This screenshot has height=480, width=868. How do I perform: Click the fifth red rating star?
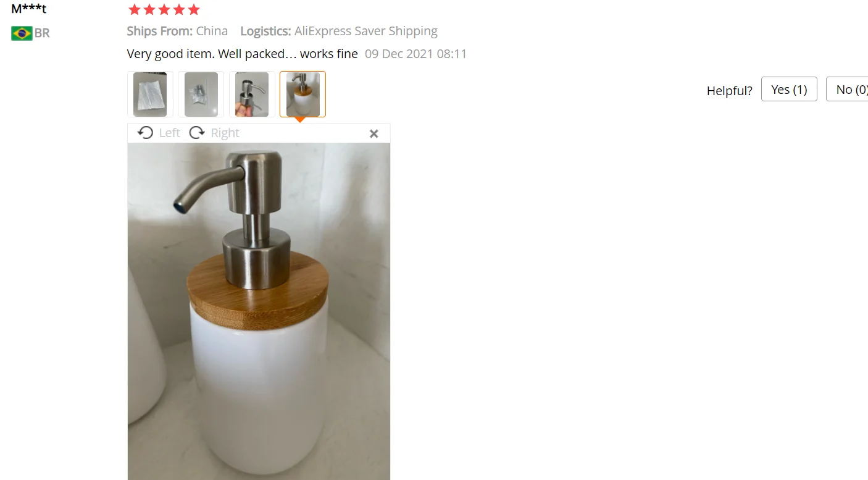[x=194, y=9]
